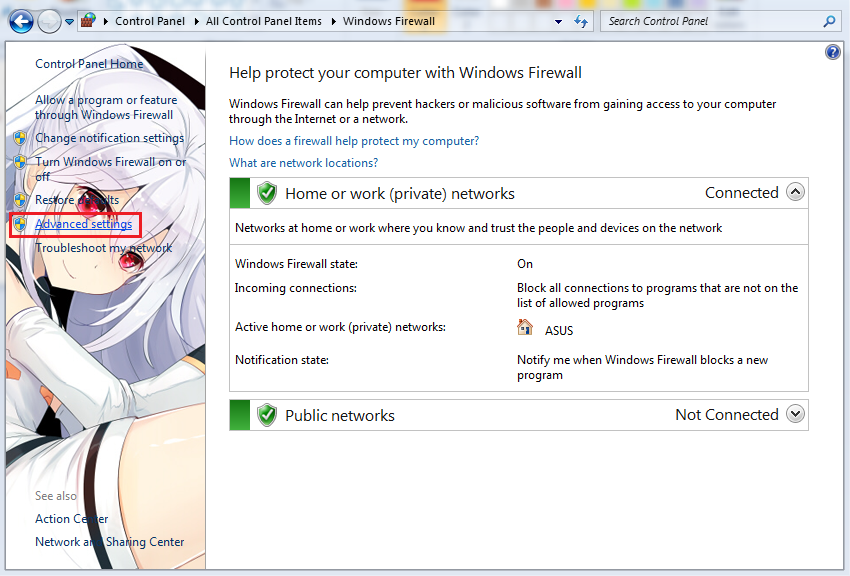Click ASUS network name
This screenshot has height=576, width=850.
559,331
